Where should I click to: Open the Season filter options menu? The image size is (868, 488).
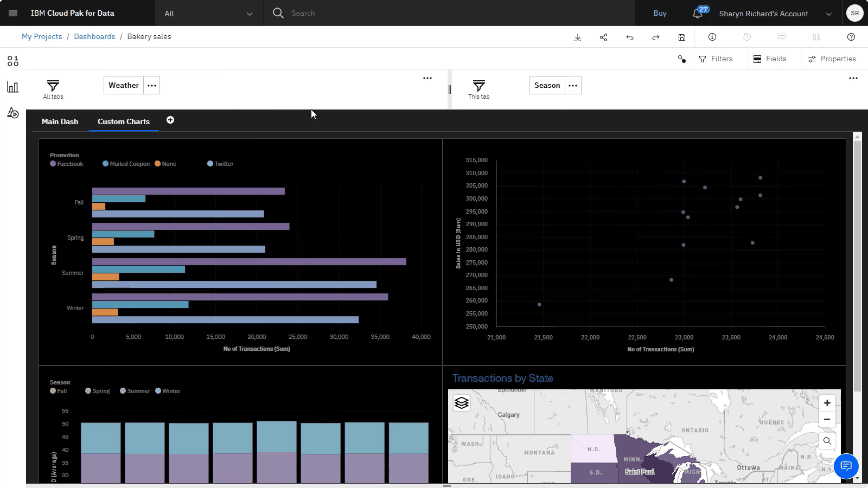[573, 85]
